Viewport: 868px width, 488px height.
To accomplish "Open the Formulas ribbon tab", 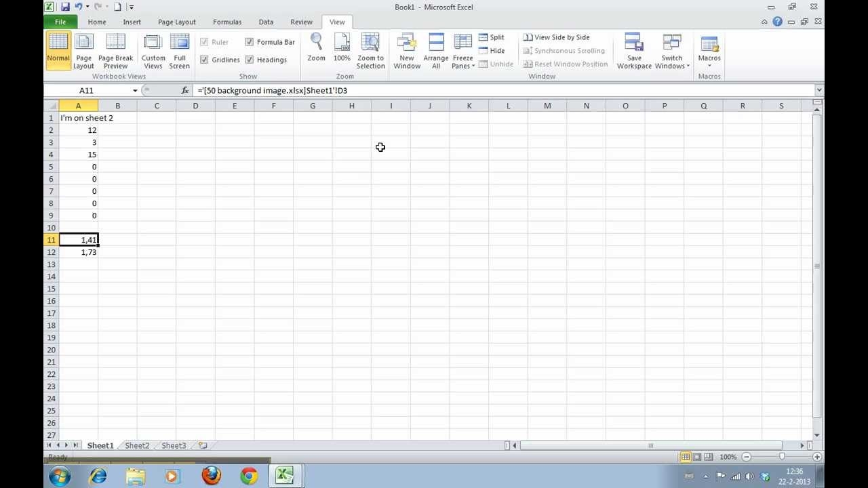I will tap(227, 22).
